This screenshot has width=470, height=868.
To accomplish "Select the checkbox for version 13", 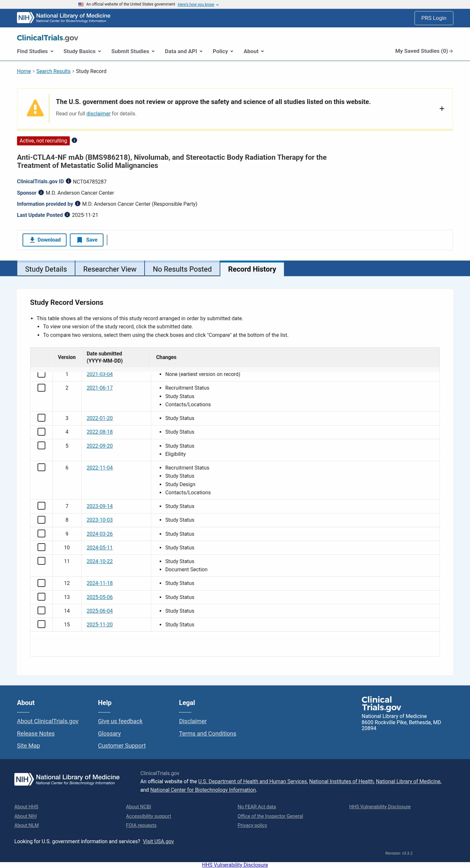I will (x=41, y=597).
